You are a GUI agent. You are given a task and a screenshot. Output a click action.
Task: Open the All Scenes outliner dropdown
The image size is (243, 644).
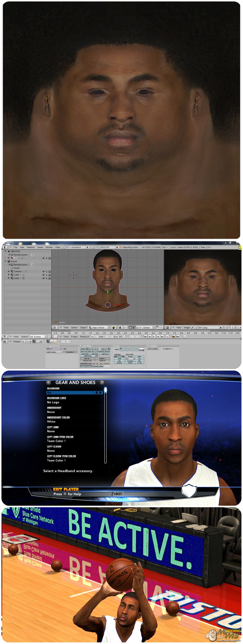38,336
